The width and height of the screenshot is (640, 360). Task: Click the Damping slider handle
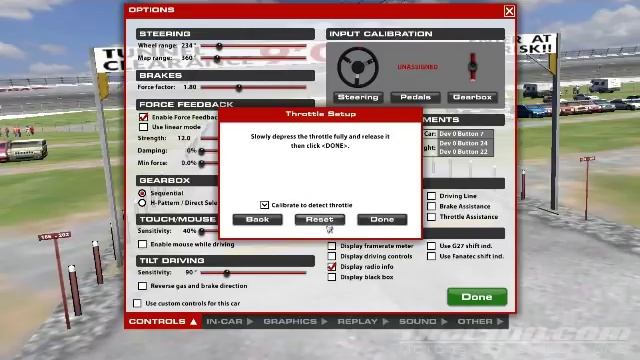tap(202, 151)
